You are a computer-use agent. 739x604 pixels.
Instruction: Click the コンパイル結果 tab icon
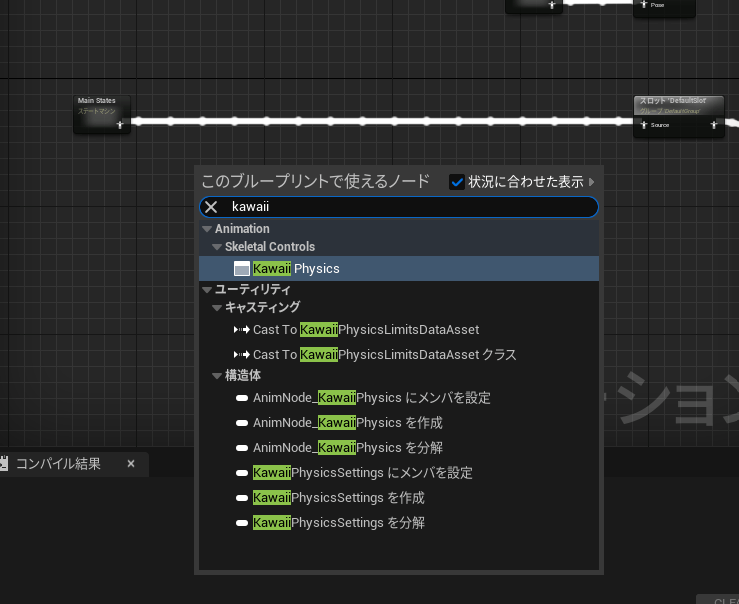point(4,464)
